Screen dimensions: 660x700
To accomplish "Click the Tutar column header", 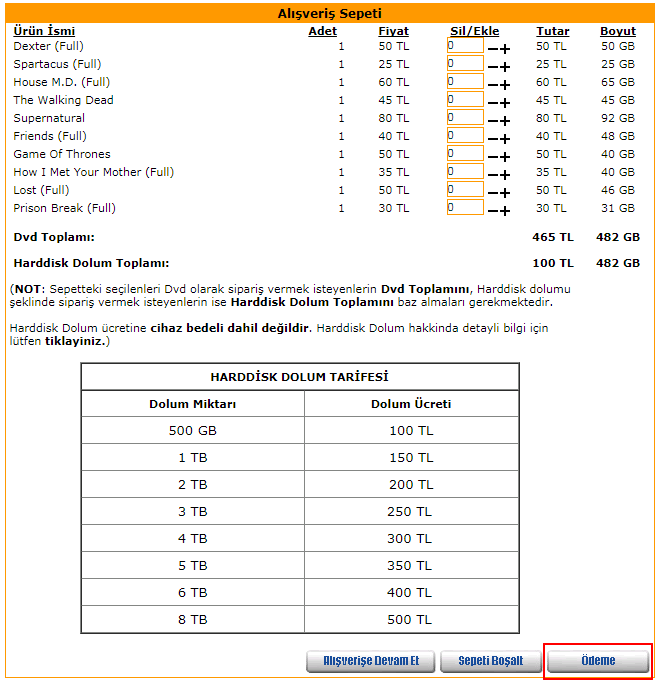I will coord(553,31).
